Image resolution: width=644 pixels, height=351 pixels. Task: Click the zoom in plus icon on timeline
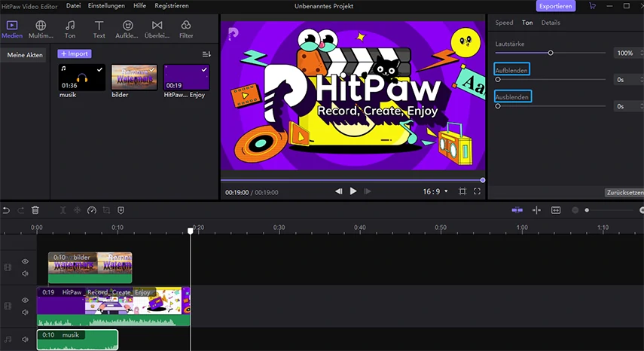642,210
